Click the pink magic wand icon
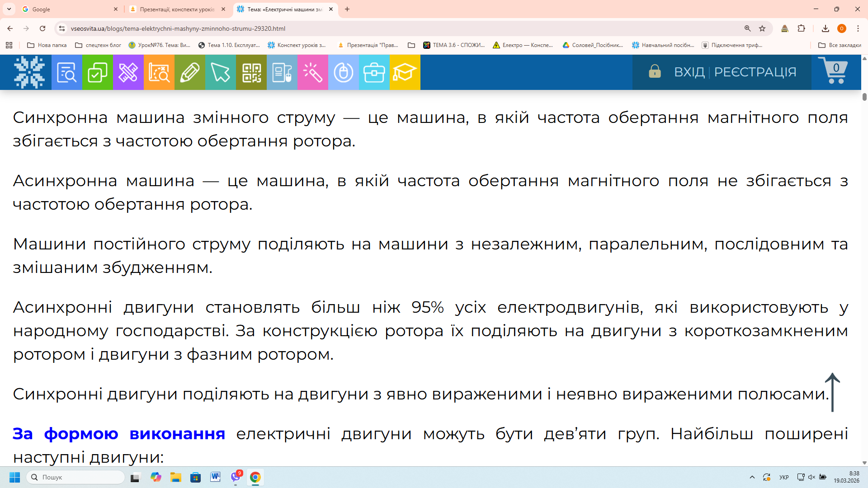Screen dimensions: 868x488 point(312,72)
